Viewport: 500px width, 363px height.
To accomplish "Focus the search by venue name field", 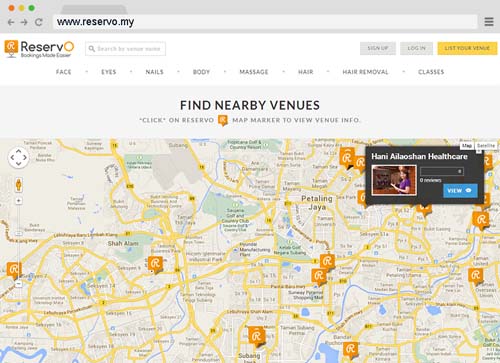I will (125, 49).
